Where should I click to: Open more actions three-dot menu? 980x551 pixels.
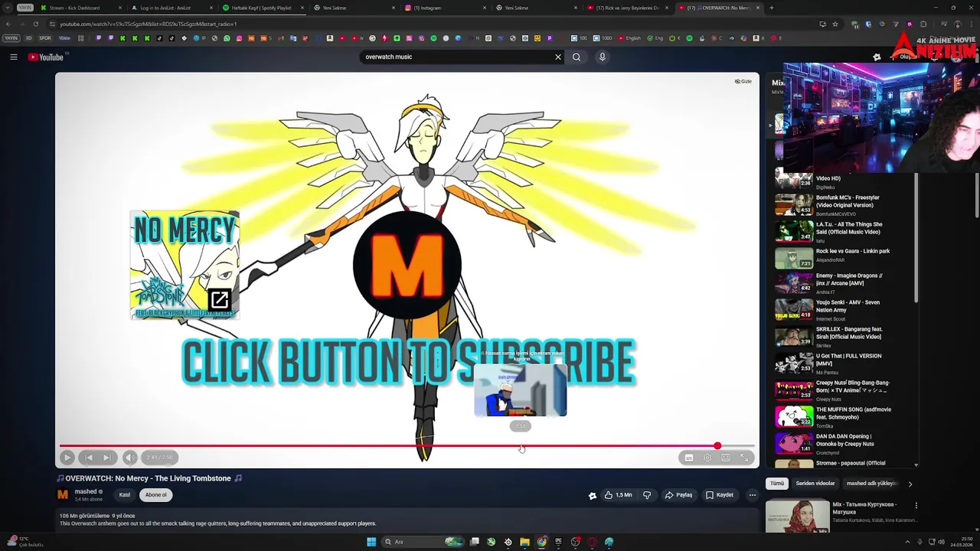coord(753,495)
